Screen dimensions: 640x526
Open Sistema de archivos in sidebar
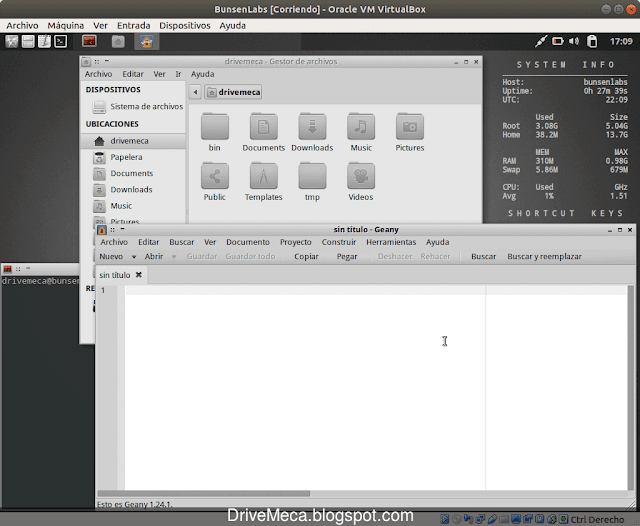[x=138, y=107]
